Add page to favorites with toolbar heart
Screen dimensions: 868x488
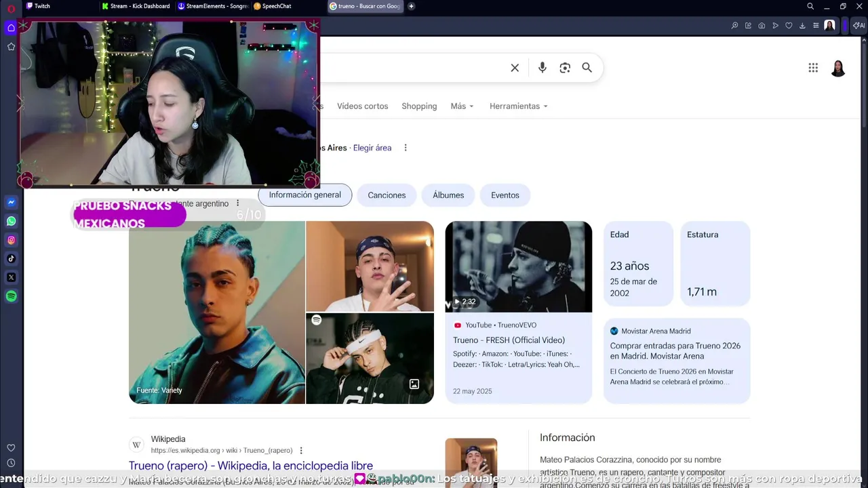pyautogui.click(x=789, y=26)
